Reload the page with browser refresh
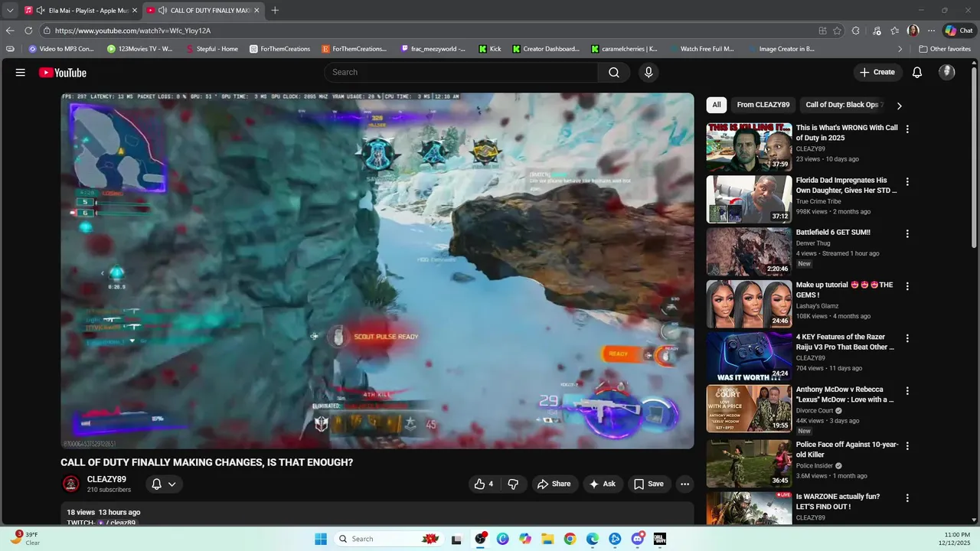This screenshot has width=980, height=551. [x=28, y=31]
